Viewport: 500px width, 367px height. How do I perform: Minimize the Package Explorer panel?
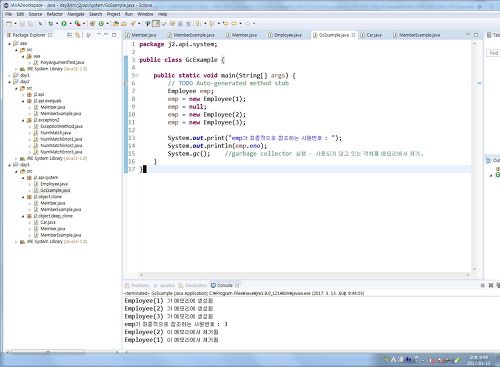click(106, 34)
